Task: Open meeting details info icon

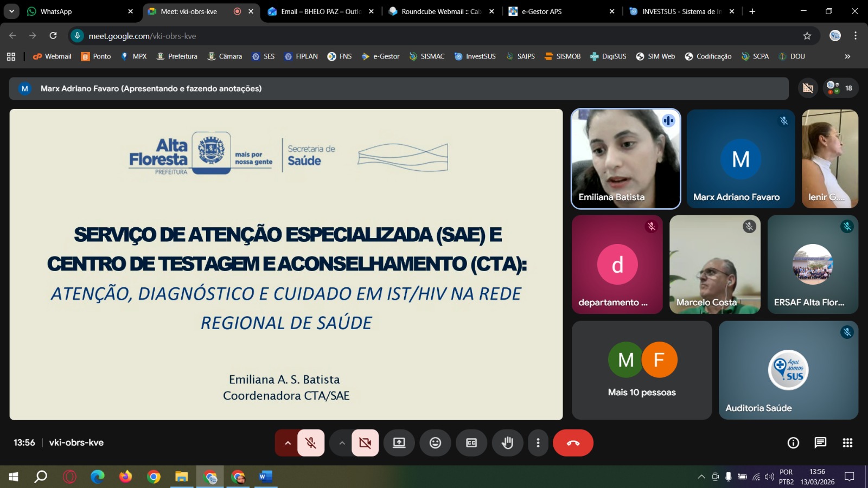Action: click(x=793, y=443)
